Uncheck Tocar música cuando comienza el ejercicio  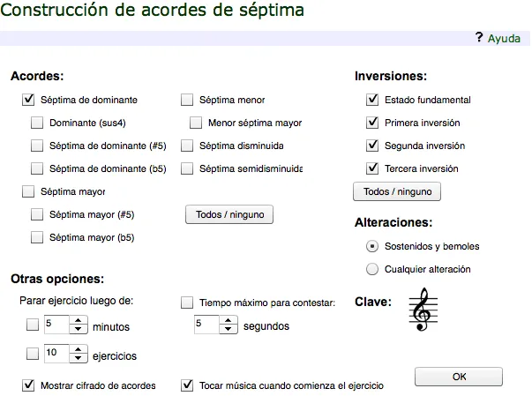[x=187, y=385]
